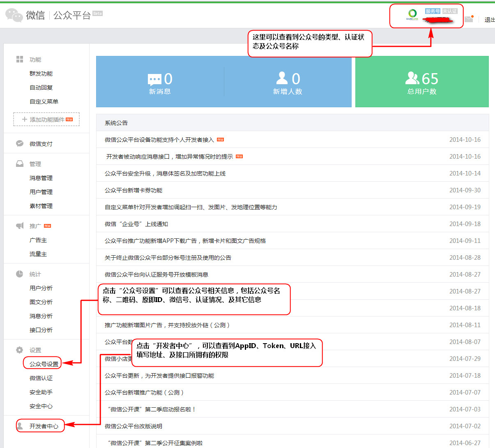Click the WeChat logo icon
Image resolution: width=495 pixels, height=448 pixels.
14,15
